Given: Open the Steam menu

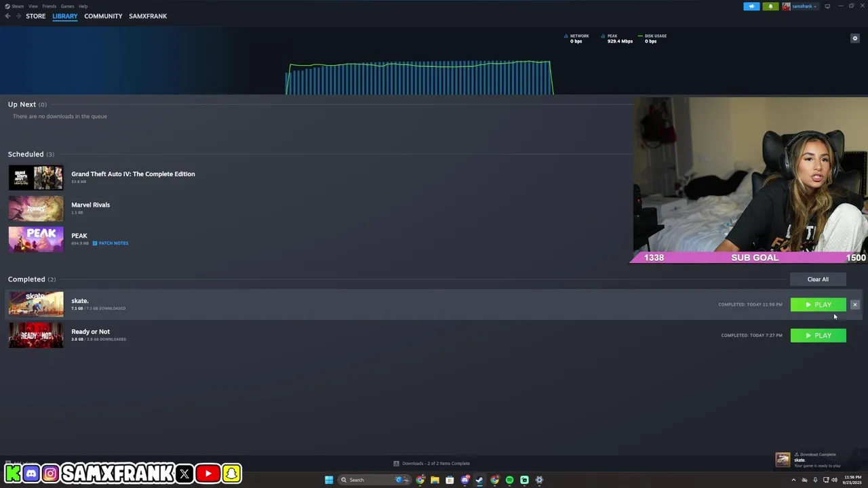Looking at the screenshot, I should [15, 6].
